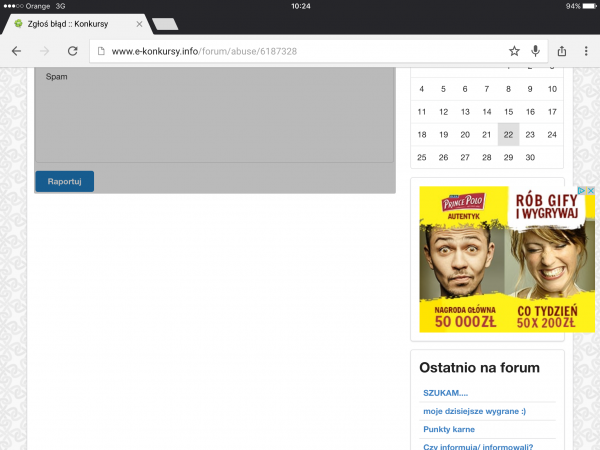Open the Punkty karne forum link
This screenshot has width=600, height=450.
tap(448, 429)
